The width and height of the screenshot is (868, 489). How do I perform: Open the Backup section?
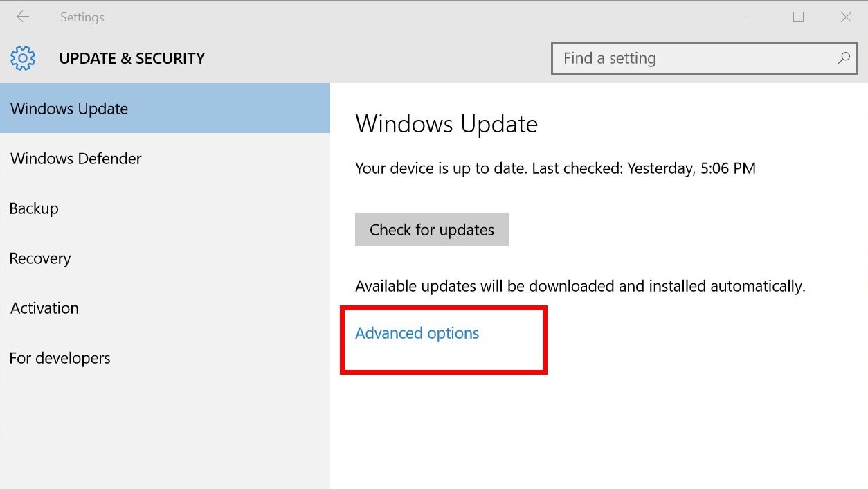tap(165, 208)
